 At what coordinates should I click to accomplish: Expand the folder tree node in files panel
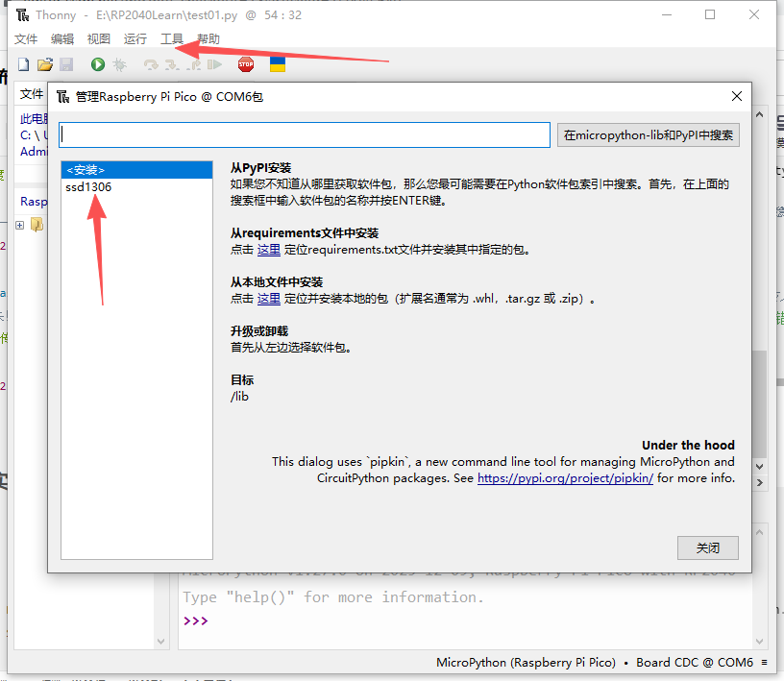pyautogui.click(x=19, y=225)
